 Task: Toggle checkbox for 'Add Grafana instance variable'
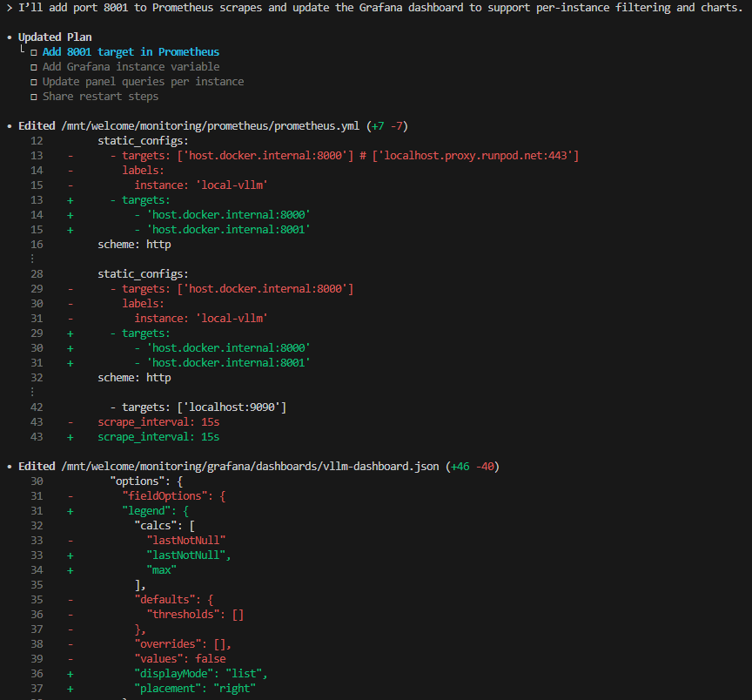[x=34, y=67]
